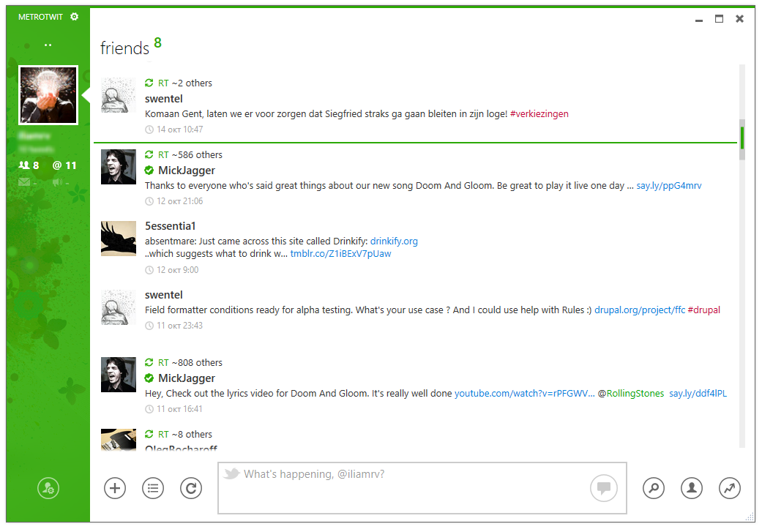Viewport: 762px width, 532px height.
Task: Click the @RollingStones mention
Action: 631,394
